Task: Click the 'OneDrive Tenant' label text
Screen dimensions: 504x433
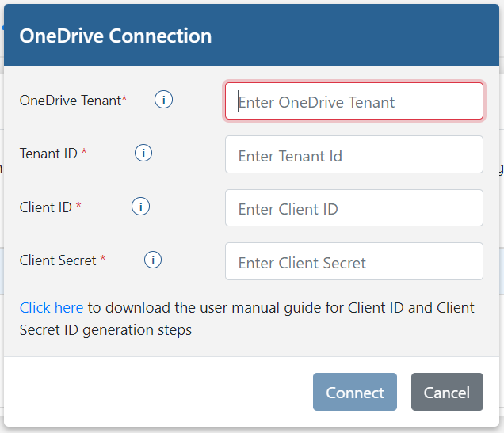Action: pyautogui.click(x=71, y=101)
